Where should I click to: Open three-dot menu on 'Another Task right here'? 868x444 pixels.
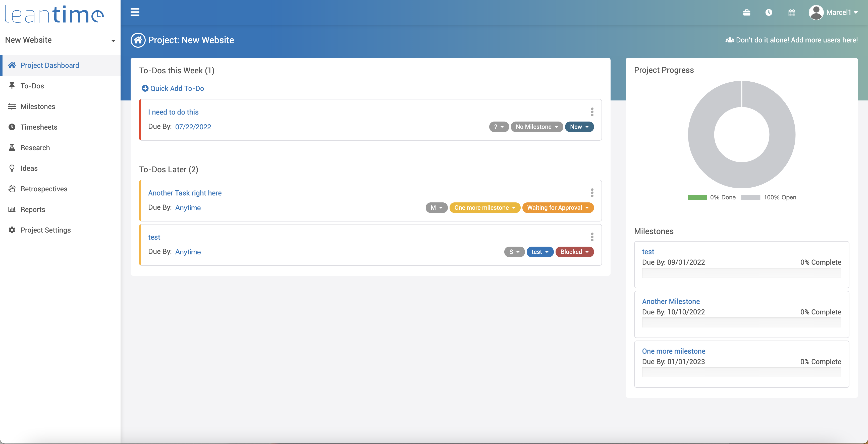(x=592, y=193)
